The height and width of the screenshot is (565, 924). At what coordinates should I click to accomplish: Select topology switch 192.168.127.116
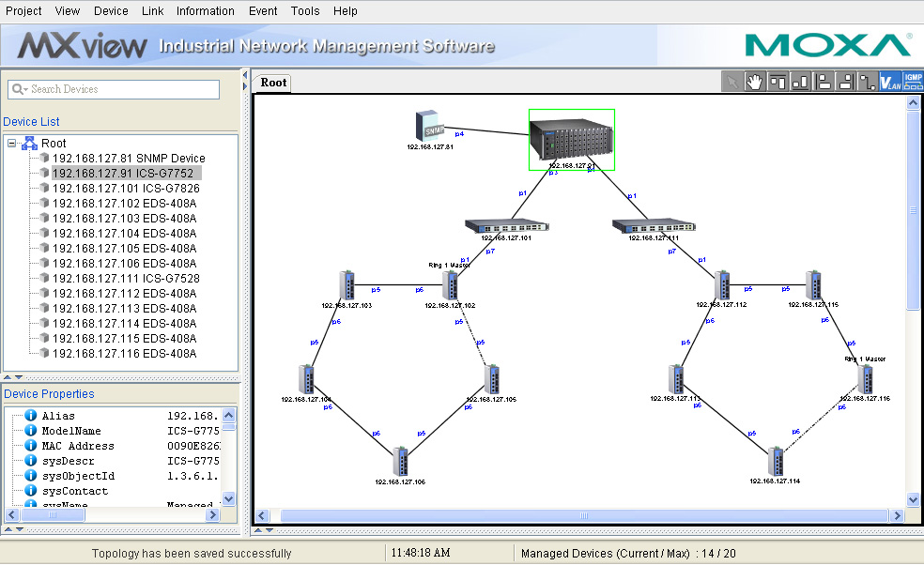click(x=865, y=379)
